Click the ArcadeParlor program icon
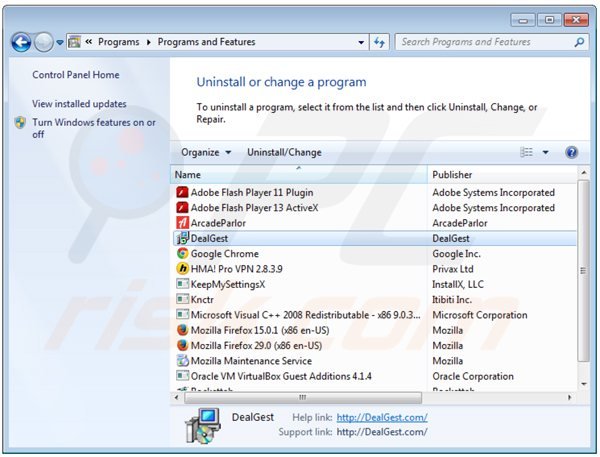 (x=183, y=223)
